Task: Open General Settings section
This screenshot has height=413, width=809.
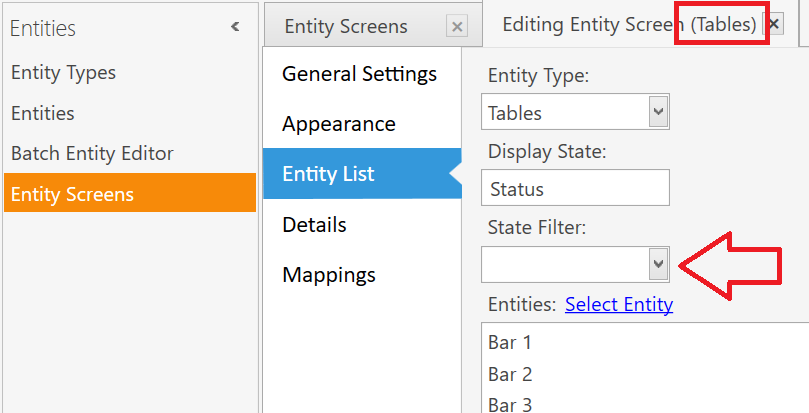Action: point(360,74)
